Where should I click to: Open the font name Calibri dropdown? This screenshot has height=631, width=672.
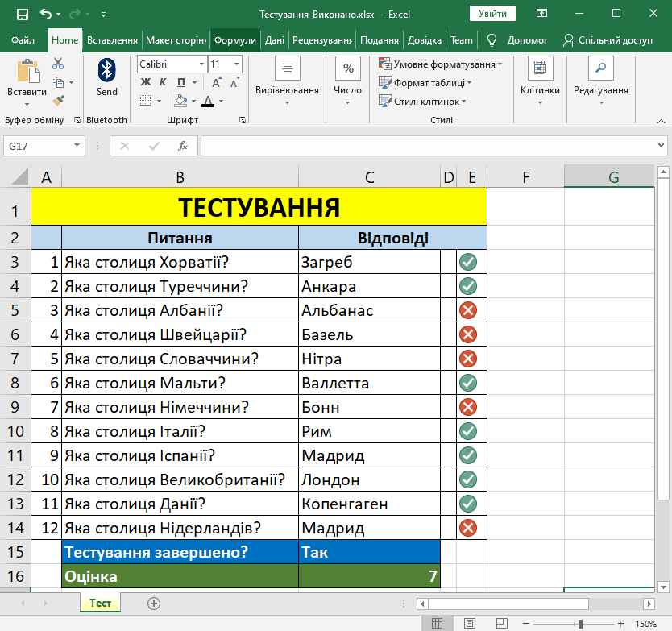(201, 64)
